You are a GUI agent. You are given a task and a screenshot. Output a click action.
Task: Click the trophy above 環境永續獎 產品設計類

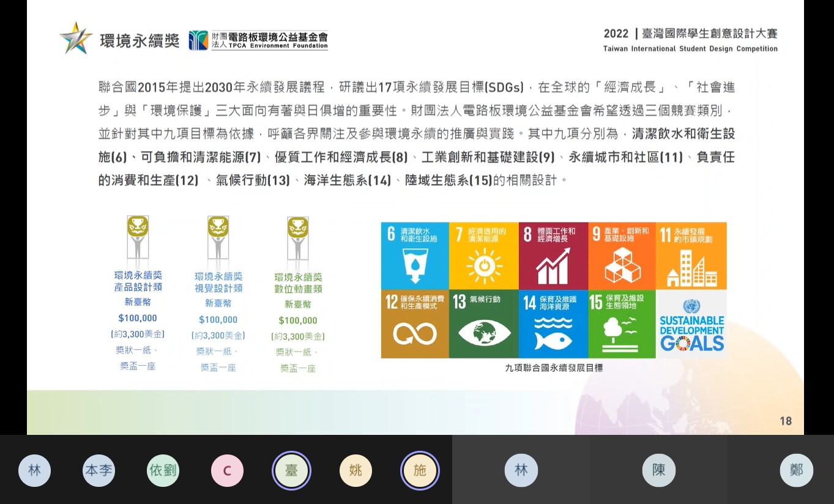click(138, 228)
